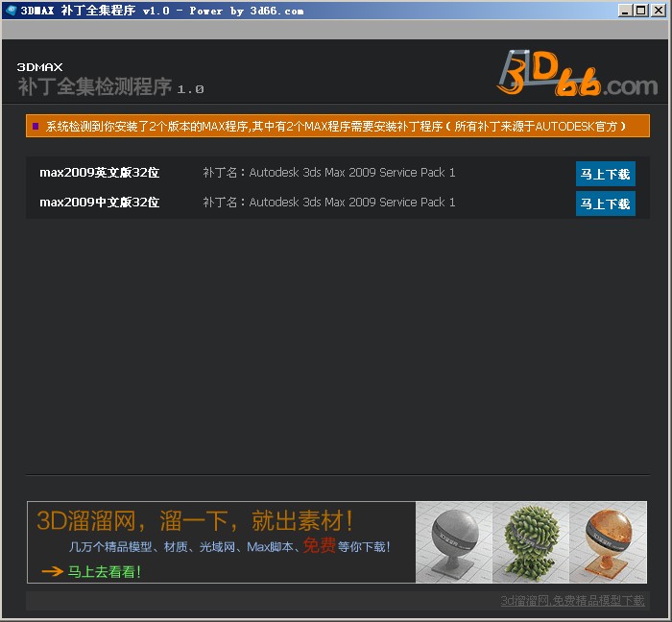This screenshot has width=672, height=622.
Task: Select the green plant ball thumbnail
Action: click(531, 542)
